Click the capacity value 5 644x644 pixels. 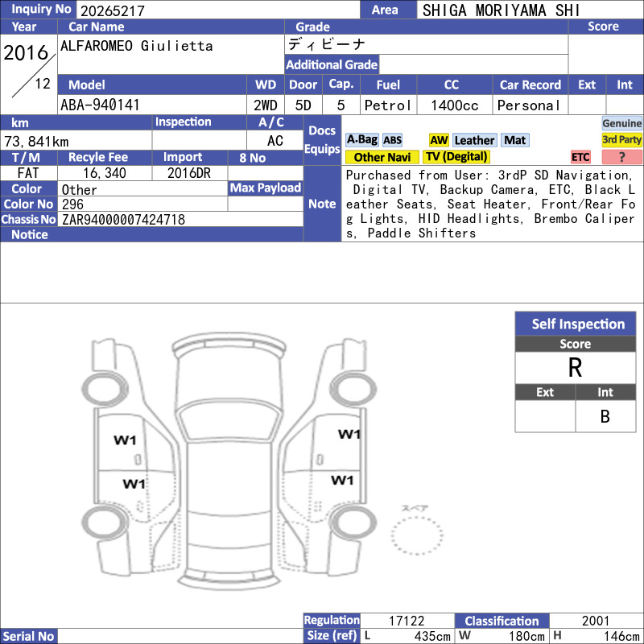pyautogui.click(x=341, y=105)
